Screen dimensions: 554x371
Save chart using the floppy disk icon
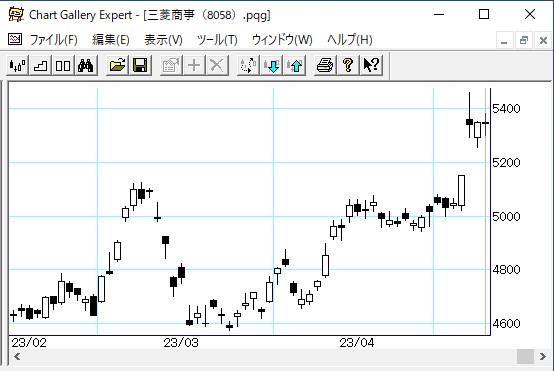(140, 65)
